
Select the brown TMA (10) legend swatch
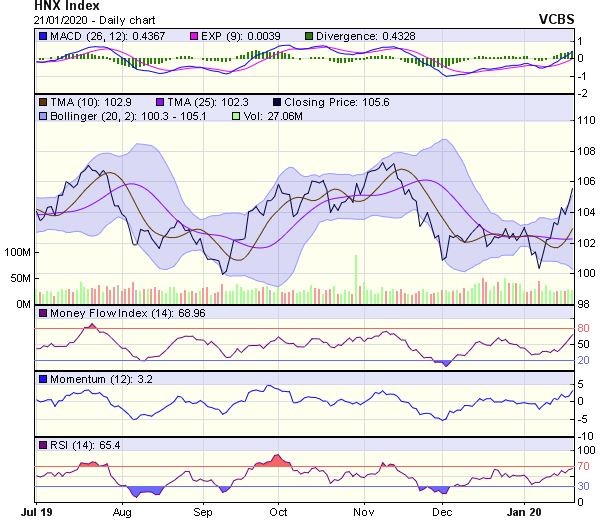[x=43, y=103]
